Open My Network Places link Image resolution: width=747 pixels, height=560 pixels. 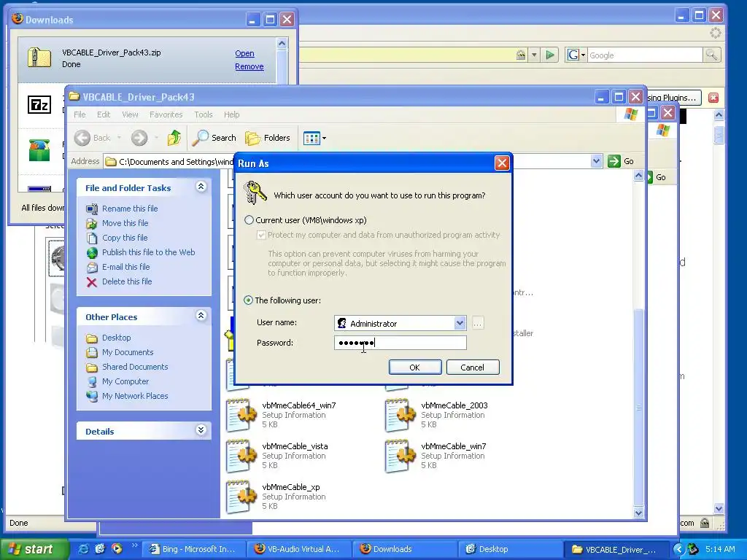point(135,396)
